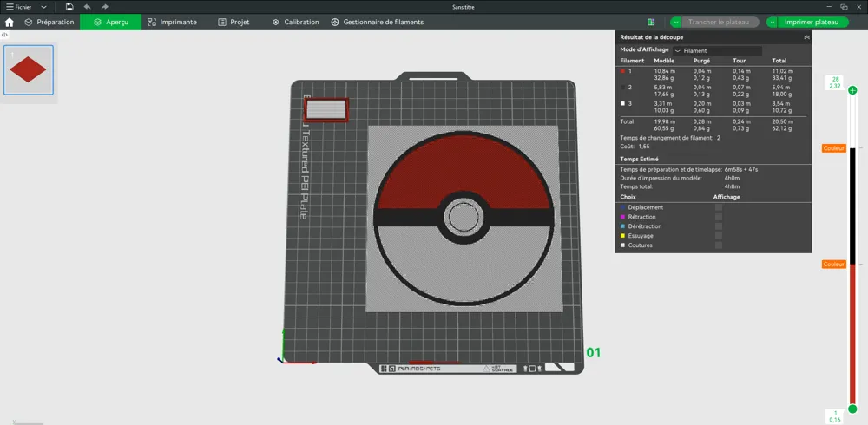
Task: Enable the Déplacement display checkbox
Action: coord(719,207)
